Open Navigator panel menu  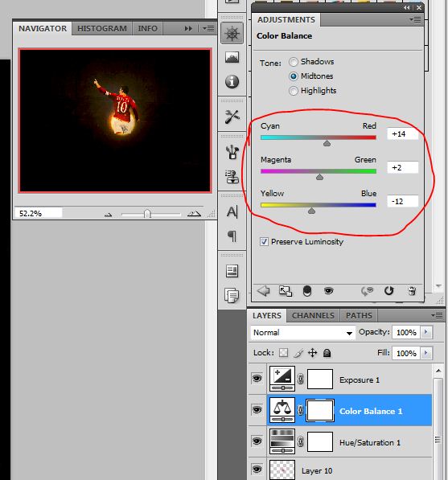(209, 29)
